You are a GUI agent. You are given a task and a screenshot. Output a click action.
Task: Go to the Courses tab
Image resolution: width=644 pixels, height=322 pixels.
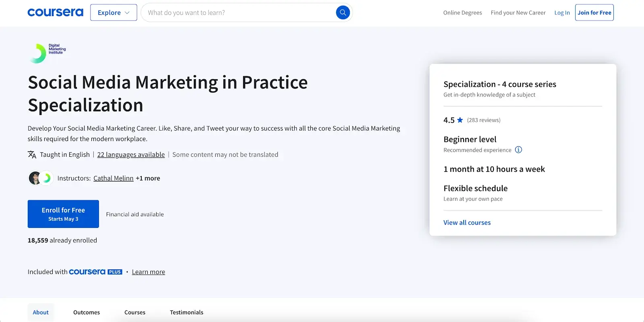click(x=135, y=312)
